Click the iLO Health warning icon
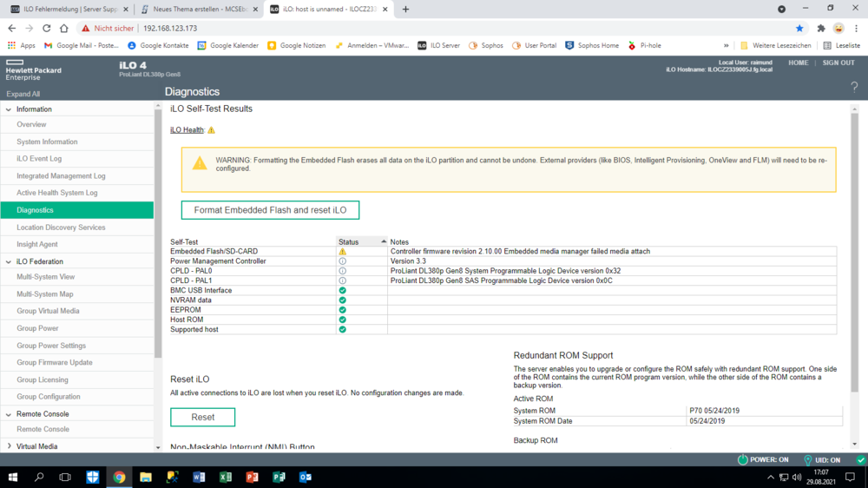 pyautogui.click(x=211, y=130)
